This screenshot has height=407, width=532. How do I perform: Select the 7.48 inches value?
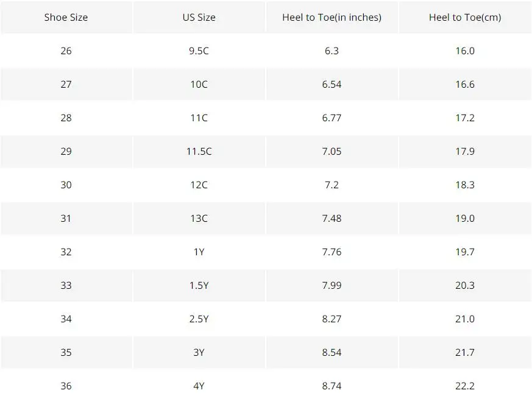pos(332,218)
